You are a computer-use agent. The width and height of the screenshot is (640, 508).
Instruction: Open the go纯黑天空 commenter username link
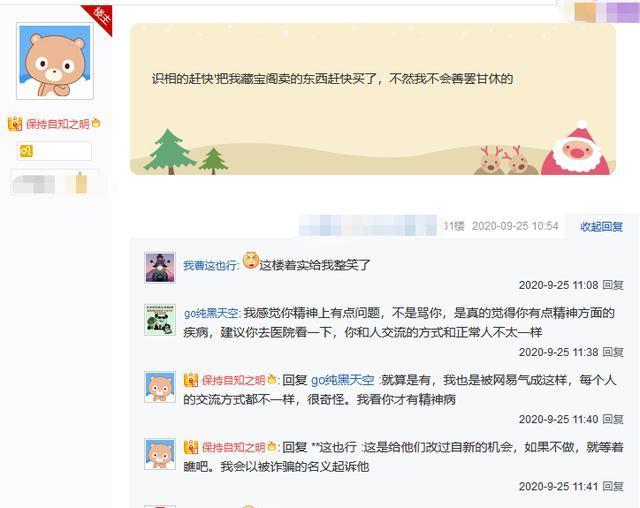211,313
